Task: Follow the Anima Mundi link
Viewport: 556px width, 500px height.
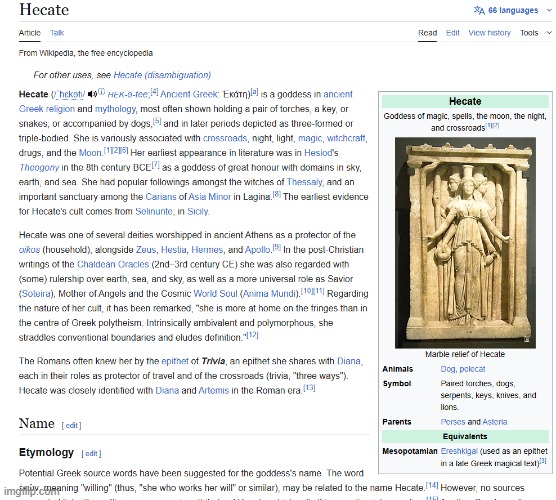Action: [x=269, y=294]
